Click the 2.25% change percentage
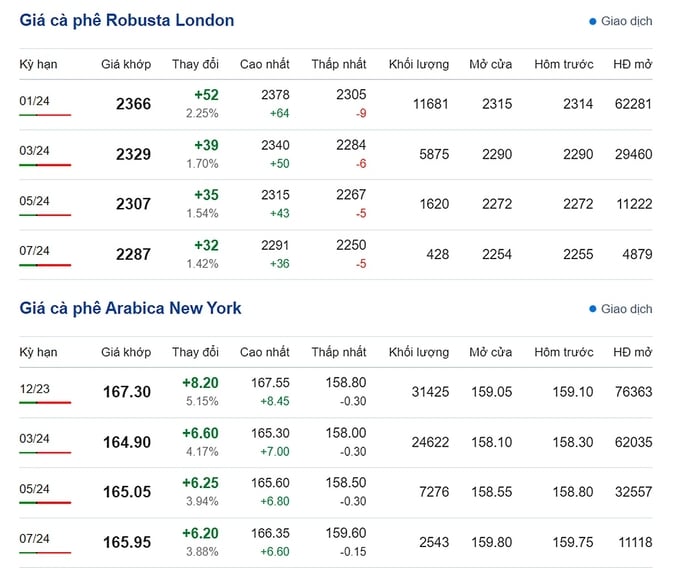The image size is (680, 568). coord(202,114)
